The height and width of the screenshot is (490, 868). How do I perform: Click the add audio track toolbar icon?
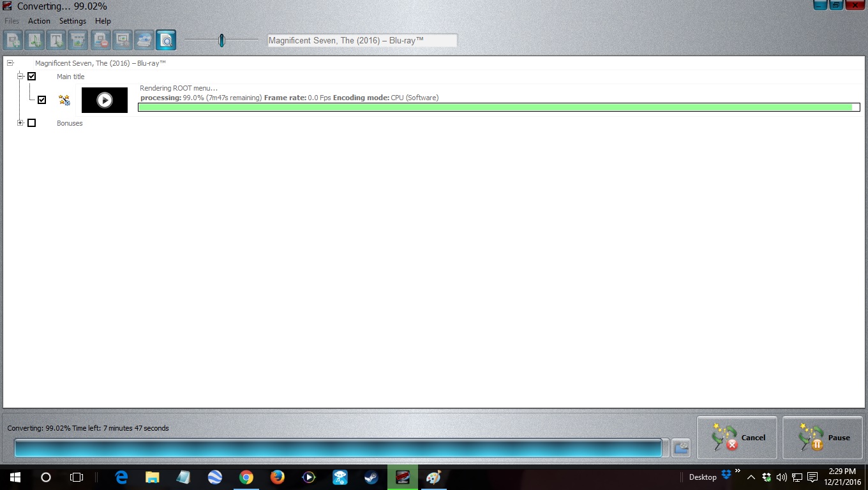[34, 40]
